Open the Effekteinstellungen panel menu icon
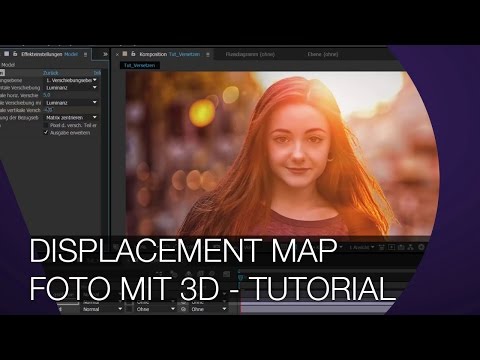Image resolution: width=480 pixels, height=360 pixels. click(86, 54)
